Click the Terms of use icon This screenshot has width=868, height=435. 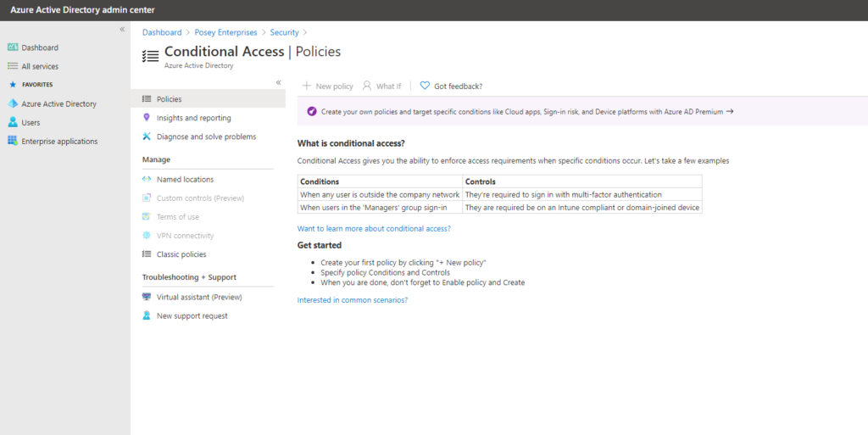[x=146, y=216]
